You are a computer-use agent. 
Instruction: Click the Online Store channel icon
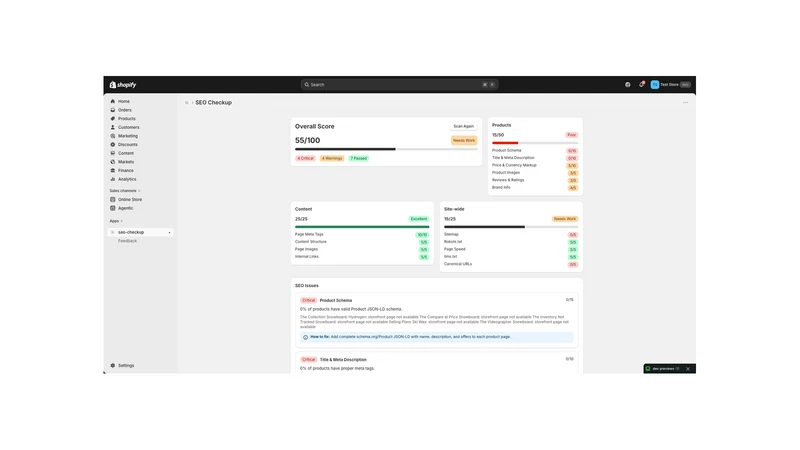113,199
